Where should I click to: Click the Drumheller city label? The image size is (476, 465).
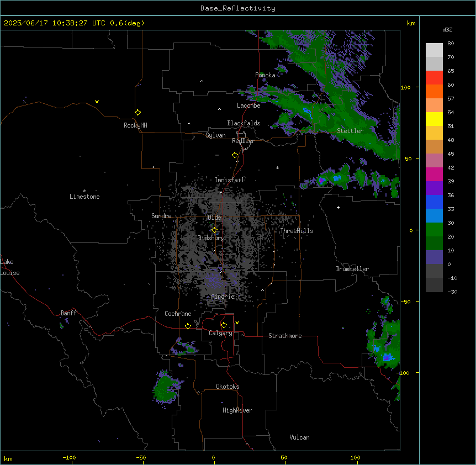(x=352, y=269)
